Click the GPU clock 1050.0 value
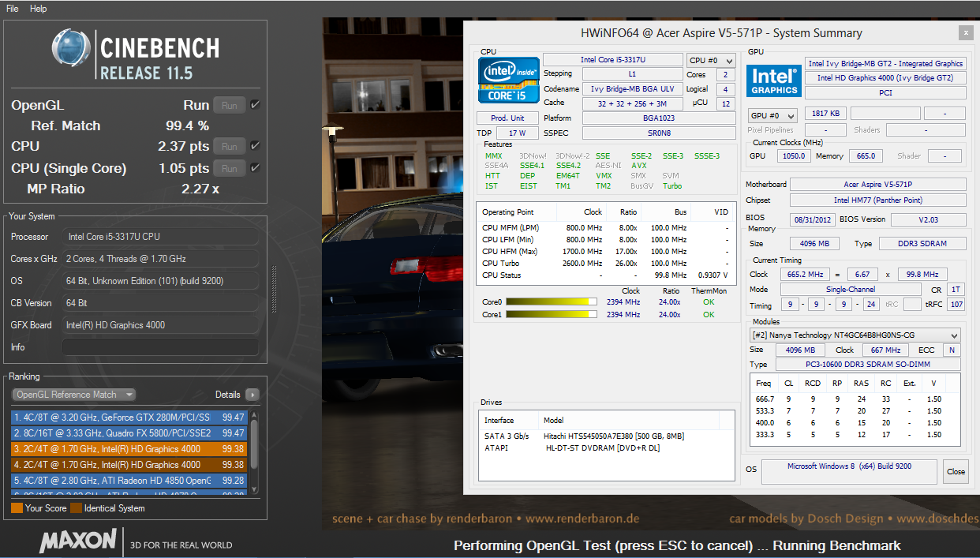Viewport: 980px width, 558px height. (792, 156)
